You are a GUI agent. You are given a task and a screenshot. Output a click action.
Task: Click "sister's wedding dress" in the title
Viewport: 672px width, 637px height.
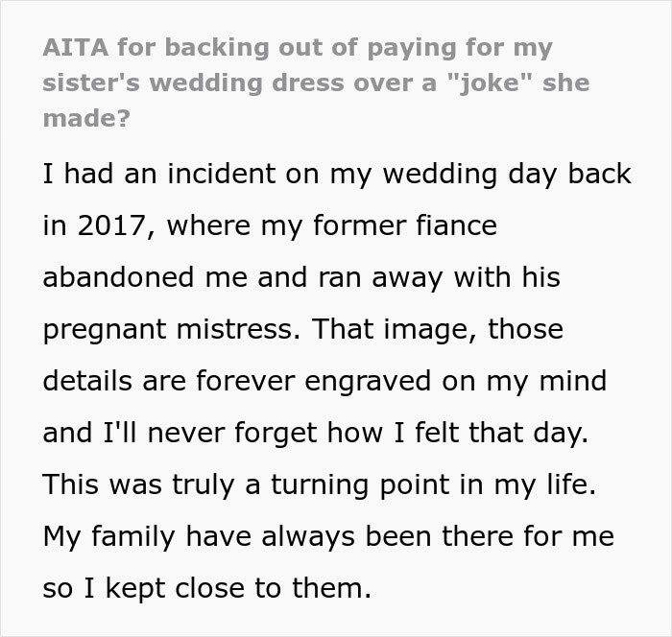193,83
